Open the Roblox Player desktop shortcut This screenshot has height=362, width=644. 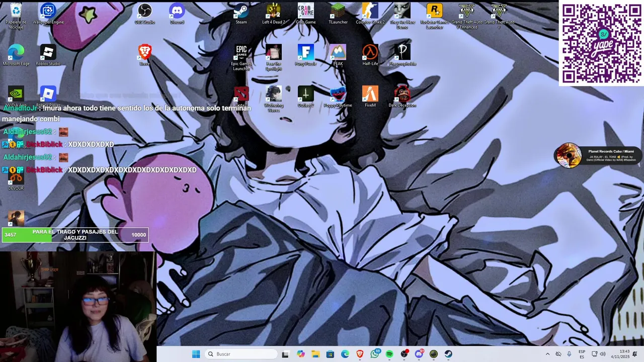click(x=48, y=97)
